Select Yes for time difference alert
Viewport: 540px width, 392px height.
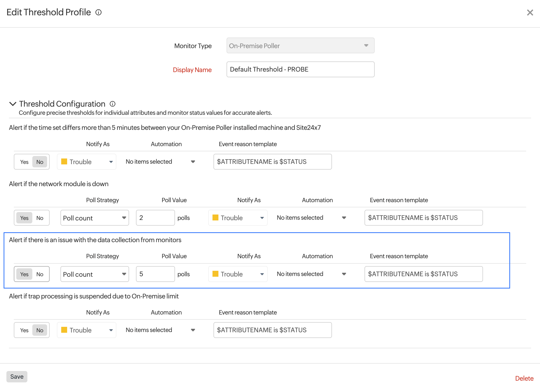24,162
